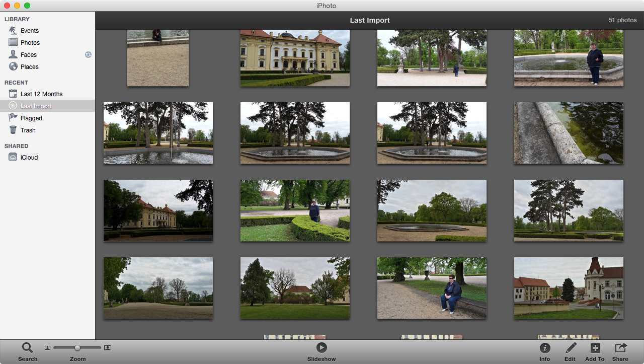Screen dimensions: 644x364
Task: Select the person standing by fountain photo
Action: tap(569, 58)
